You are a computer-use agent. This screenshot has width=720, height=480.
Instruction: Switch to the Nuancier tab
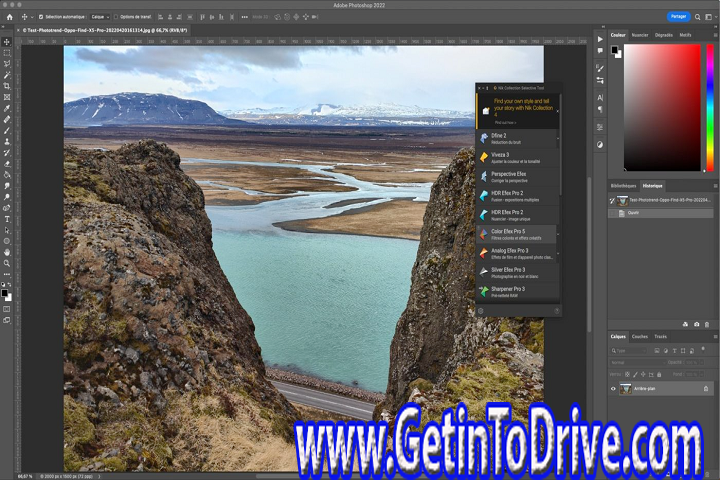click(x=640, y=35)
